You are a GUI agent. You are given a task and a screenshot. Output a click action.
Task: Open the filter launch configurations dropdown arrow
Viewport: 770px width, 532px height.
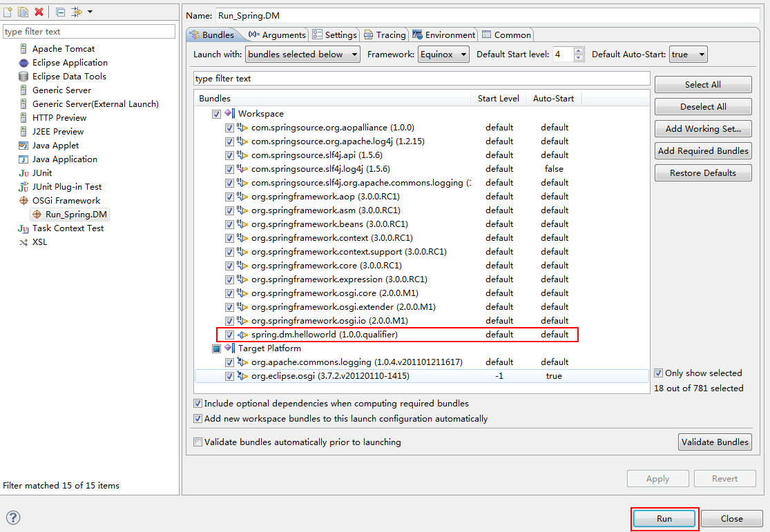(90, 12)
